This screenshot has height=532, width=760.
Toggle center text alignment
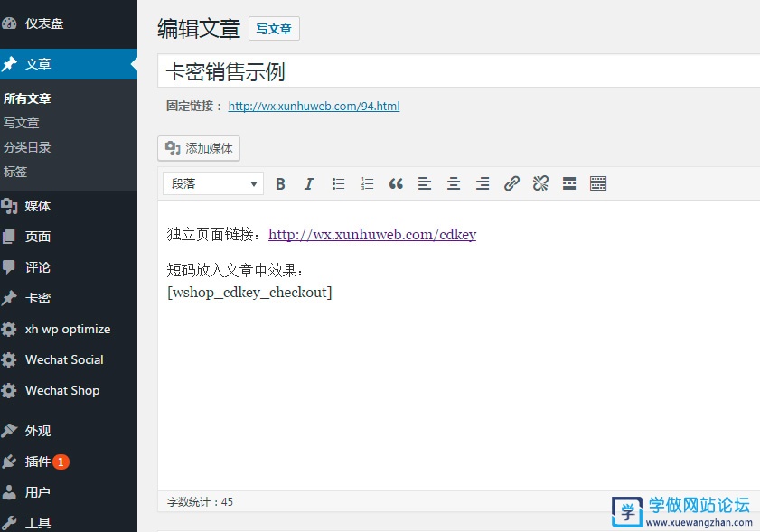pos(454,183)
